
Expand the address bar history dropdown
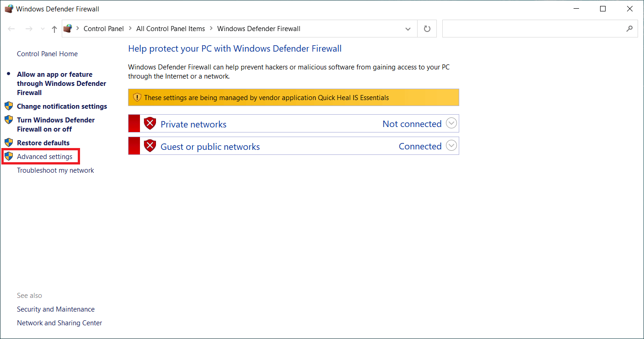click(x=408, y=29)
